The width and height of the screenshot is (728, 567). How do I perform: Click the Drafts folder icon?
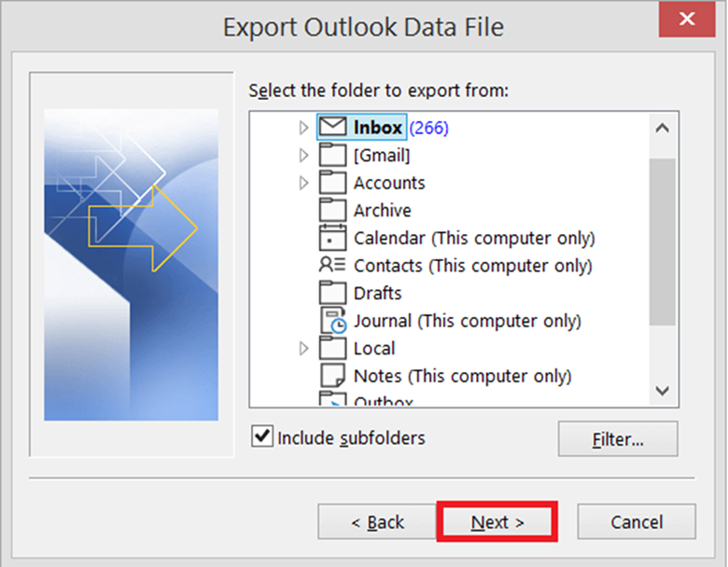332,292
